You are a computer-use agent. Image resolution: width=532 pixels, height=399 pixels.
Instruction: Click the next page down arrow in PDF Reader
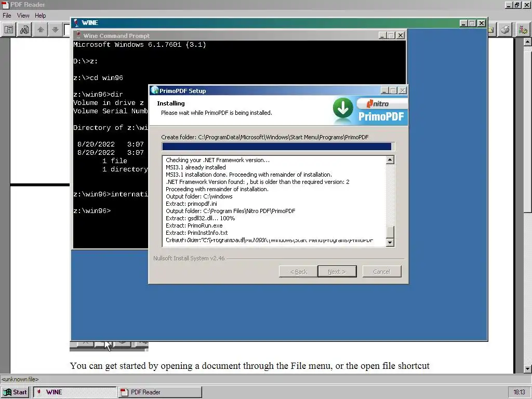(55, 30)
